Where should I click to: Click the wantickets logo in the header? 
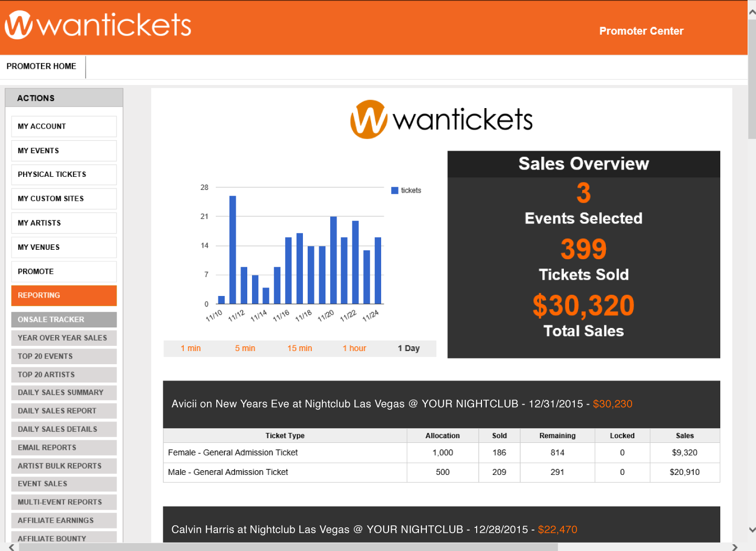(98, 25)
